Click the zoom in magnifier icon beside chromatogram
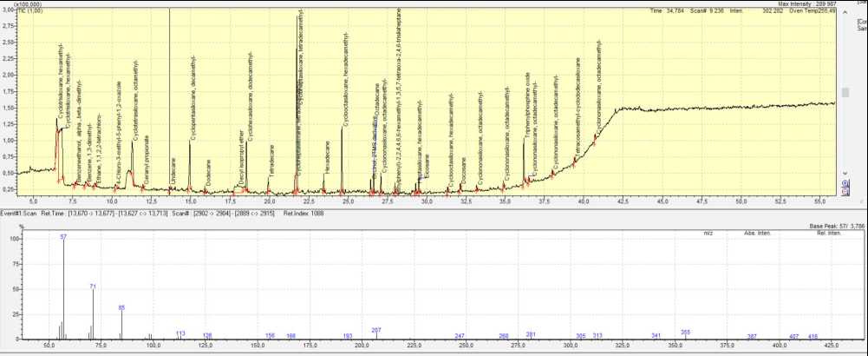This screenshot has width=868, height=356. (x=845, y=183)
